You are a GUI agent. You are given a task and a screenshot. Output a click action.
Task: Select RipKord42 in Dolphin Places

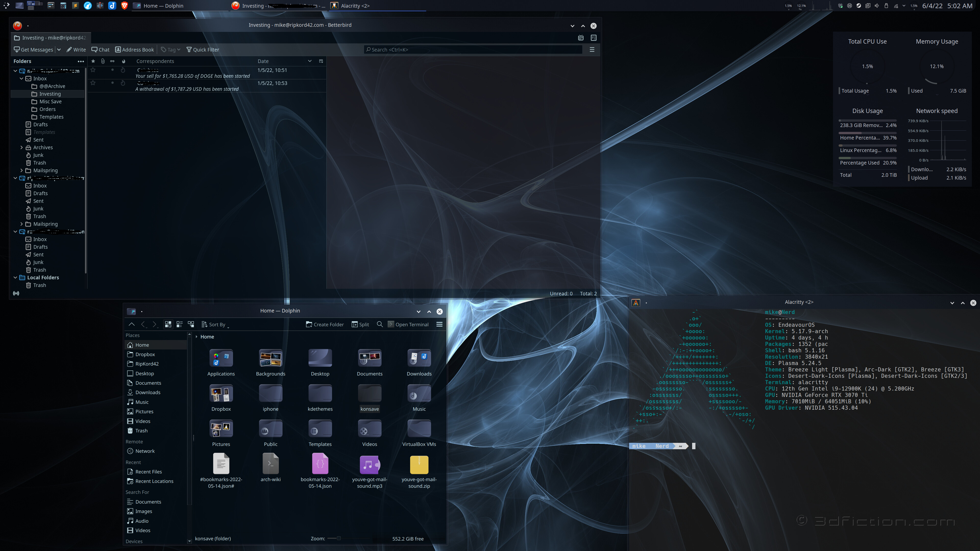click(x=147, y=364)
